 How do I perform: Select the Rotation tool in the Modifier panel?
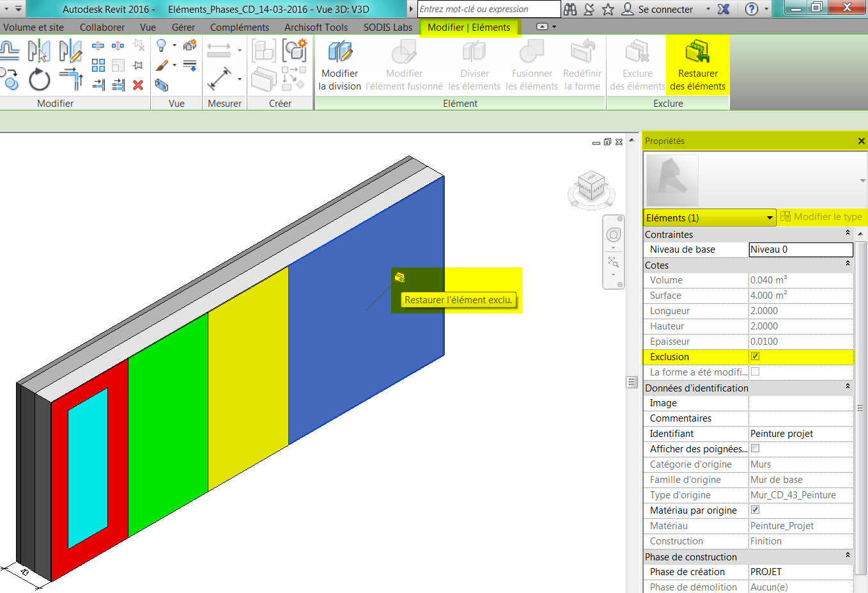tap(38, 78)
